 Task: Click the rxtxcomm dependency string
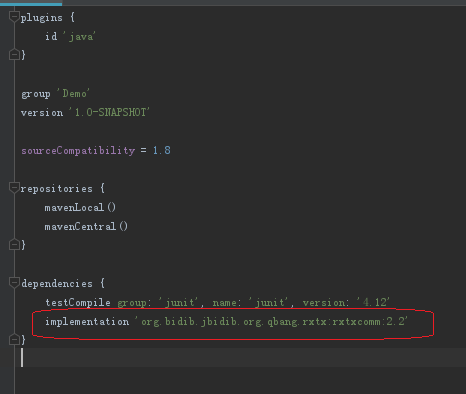coord(271,322)
